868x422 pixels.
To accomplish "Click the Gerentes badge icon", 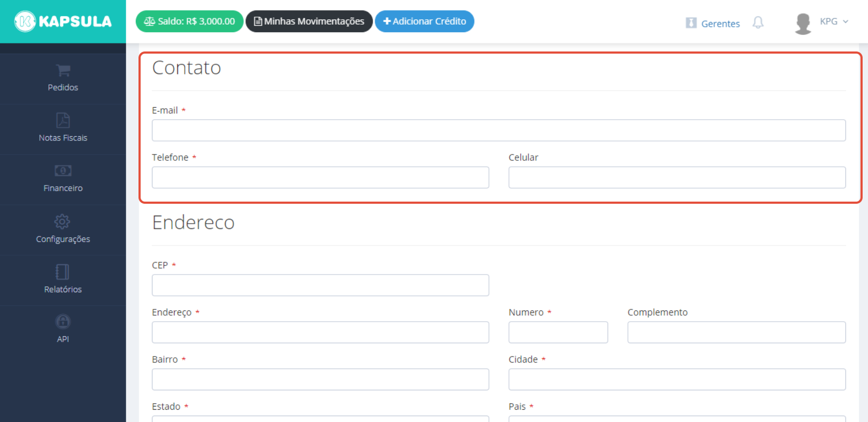I will [691, 23].
